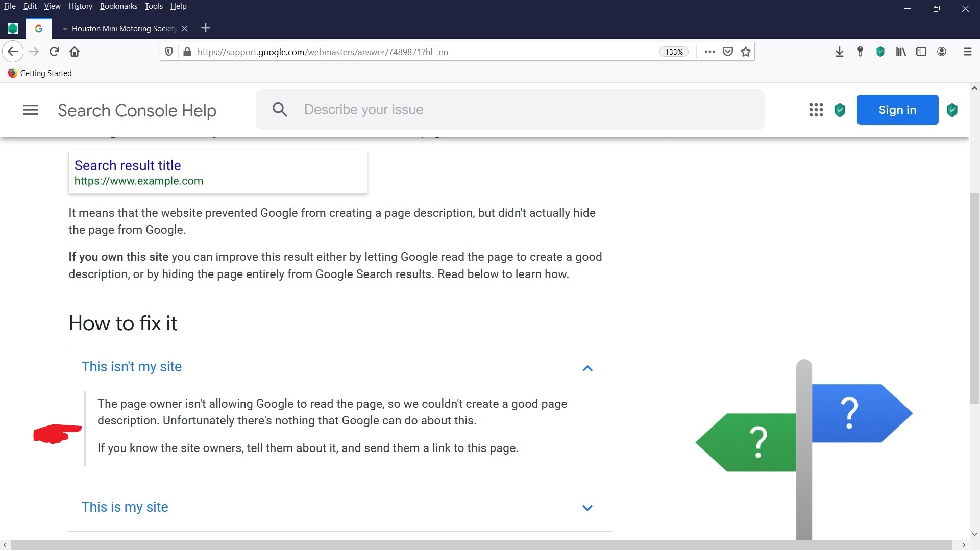Open the Google apps grid
The height and width of the screenshot is (551, 980).
[816, 110]
